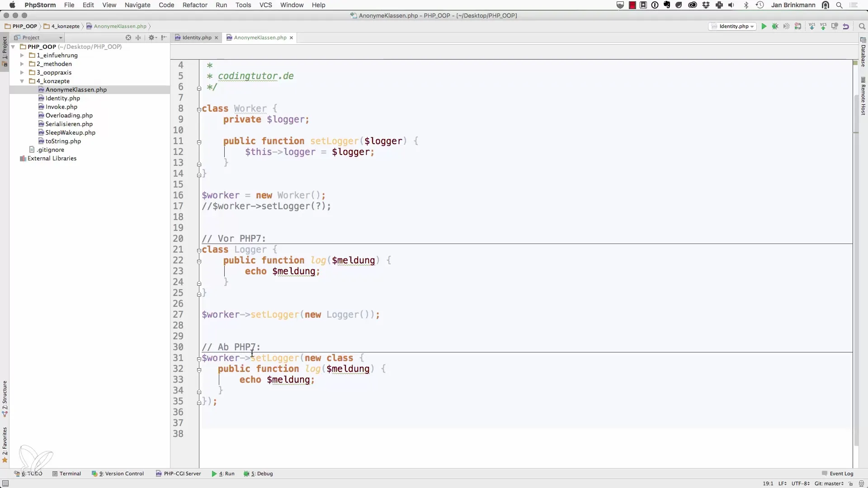Toggle tool window quick access icon
Screen dimensions: 868x488
point(5,483)
